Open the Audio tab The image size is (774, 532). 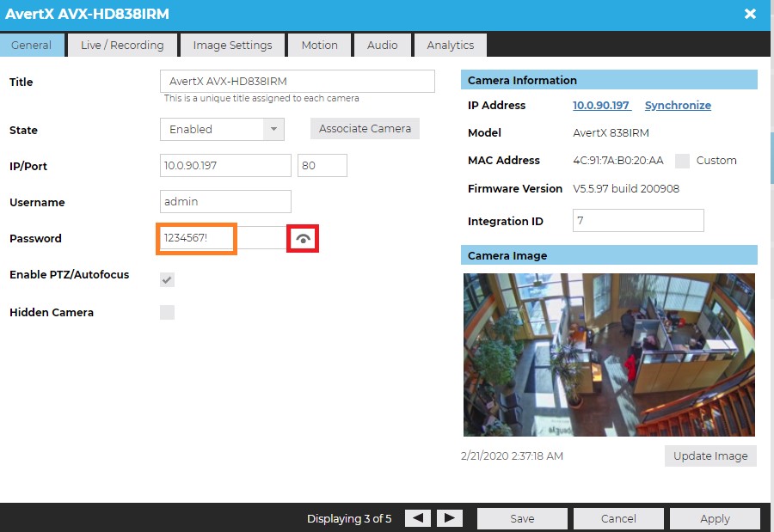[x=382, y=45]
